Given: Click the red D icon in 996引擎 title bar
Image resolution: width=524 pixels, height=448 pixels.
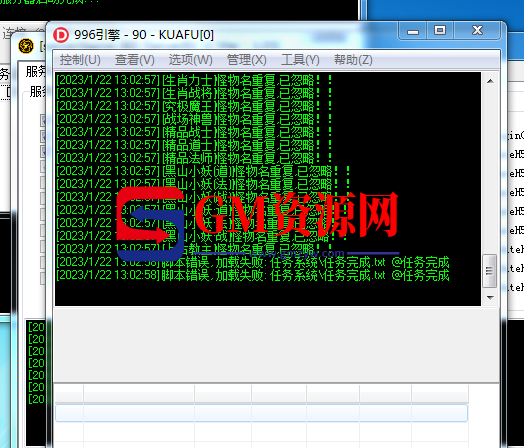Looking at the screenshot, I should pos(61,35).
